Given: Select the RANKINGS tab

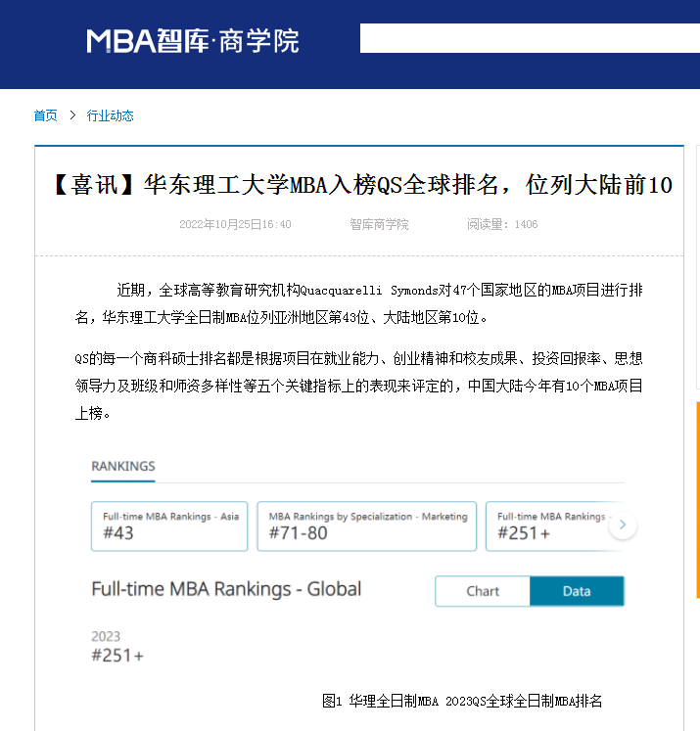Looking at the screenshot, I should tap(123, 467).
